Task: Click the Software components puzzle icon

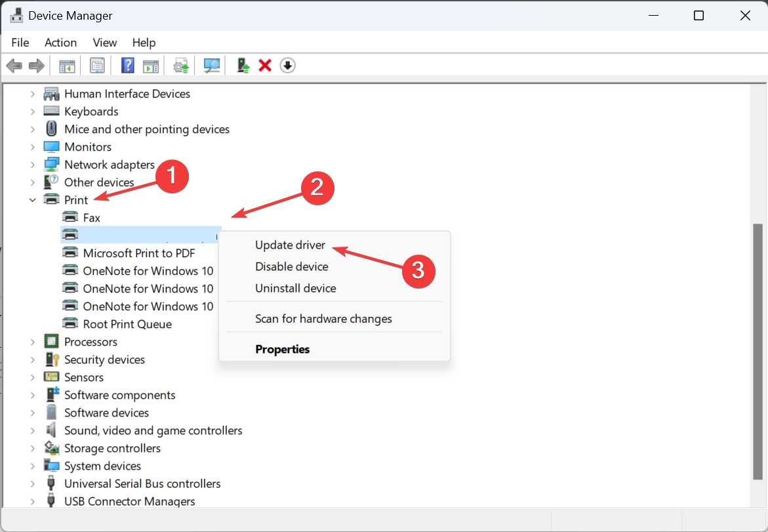Action: (x=51, y=394)
